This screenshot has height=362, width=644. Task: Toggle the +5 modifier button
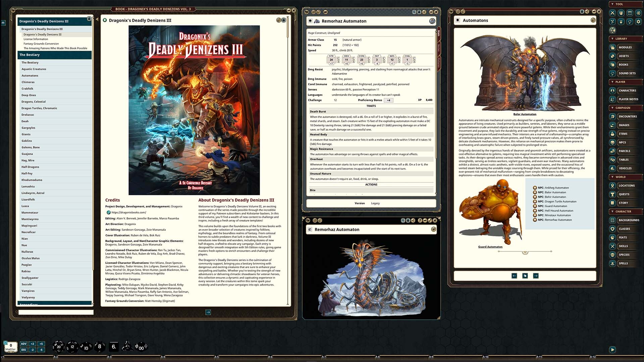(41, 344)
